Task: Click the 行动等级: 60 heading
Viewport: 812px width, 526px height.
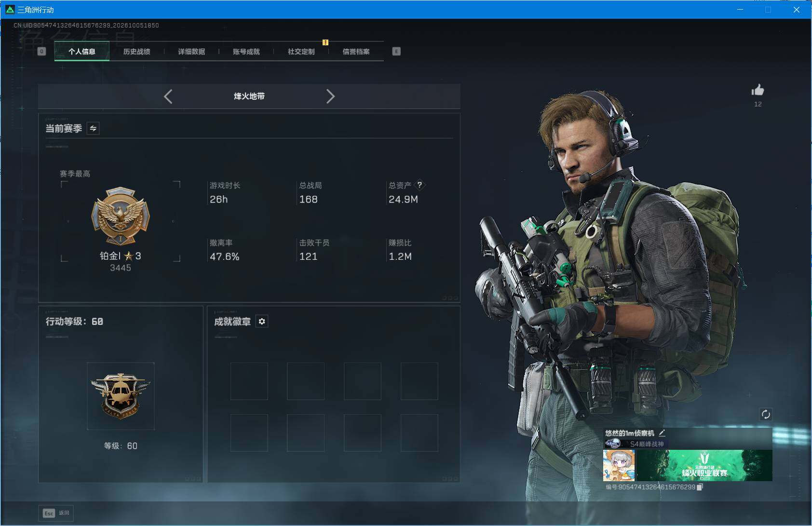Action: tap(74, 322)
